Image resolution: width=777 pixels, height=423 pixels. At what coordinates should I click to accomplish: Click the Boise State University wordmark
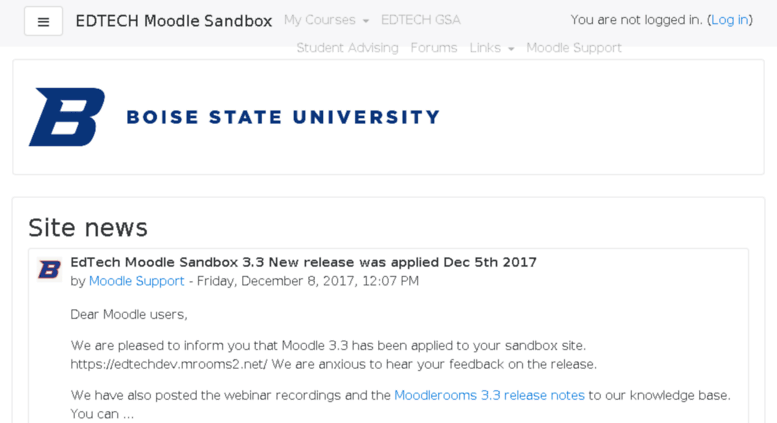(283, 117)
